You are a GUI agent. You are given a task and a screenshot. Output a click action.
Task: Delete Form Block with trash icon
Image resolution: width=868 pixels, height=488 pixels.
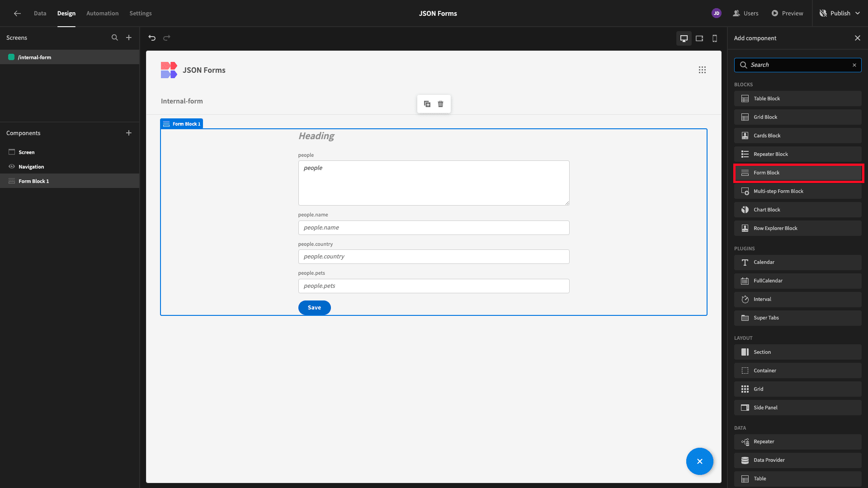[441, 104]
